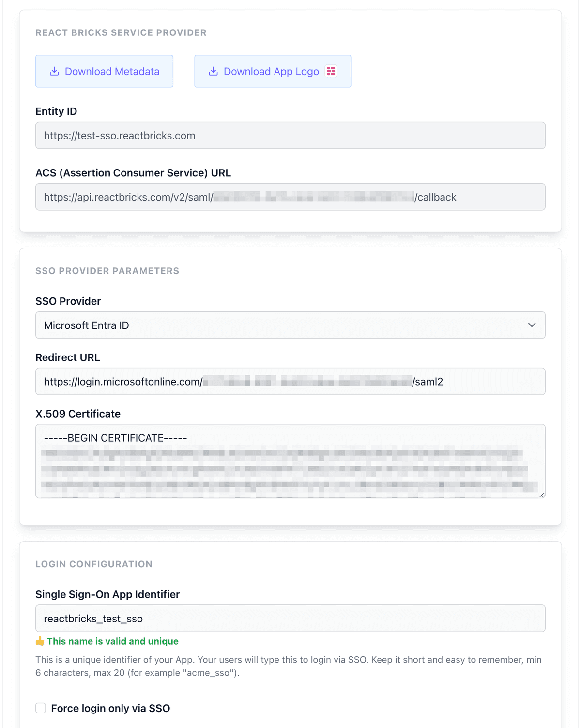Click the LOGIN CONFIGURATION heading
Viewport: 581px width, 728px height.
click(x=94, y=564)
